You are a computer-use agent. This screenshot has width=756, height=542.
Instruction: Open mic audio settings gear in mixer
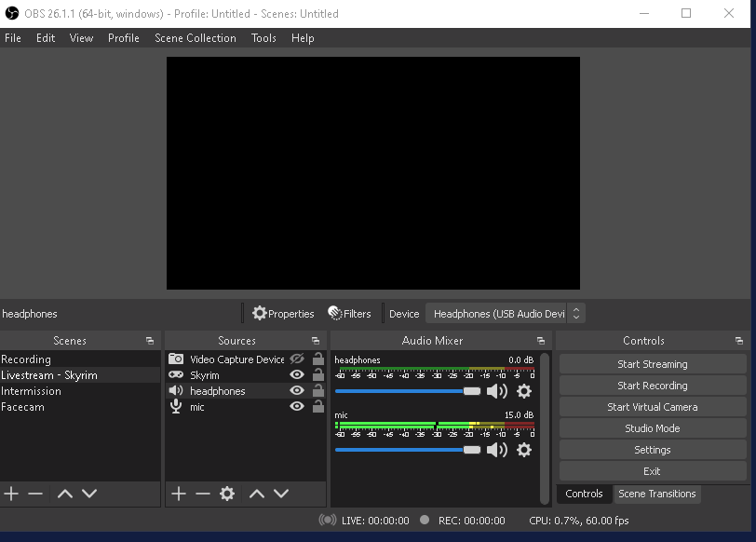524,450
